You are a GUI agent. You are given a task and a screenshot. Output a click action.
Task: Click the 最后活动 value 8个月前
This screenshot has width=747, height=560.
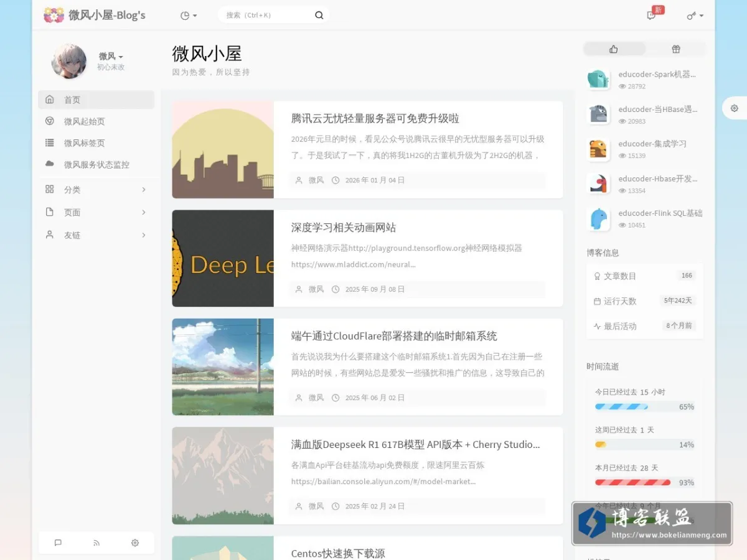(x=679, y=325)
